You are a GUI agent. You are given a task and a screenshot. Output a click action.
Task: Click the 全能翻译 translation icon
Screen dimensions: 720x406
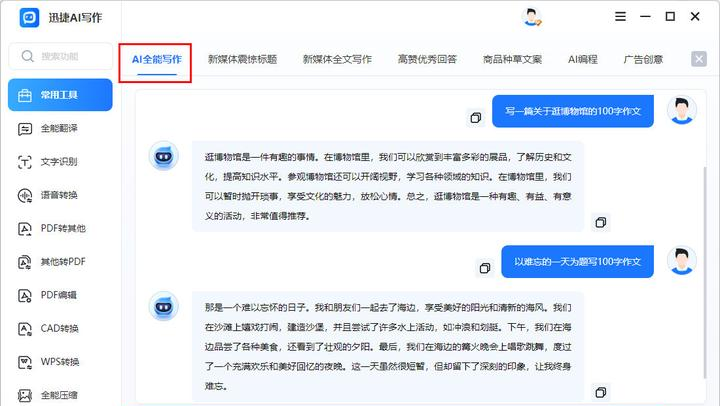[25, 129]
